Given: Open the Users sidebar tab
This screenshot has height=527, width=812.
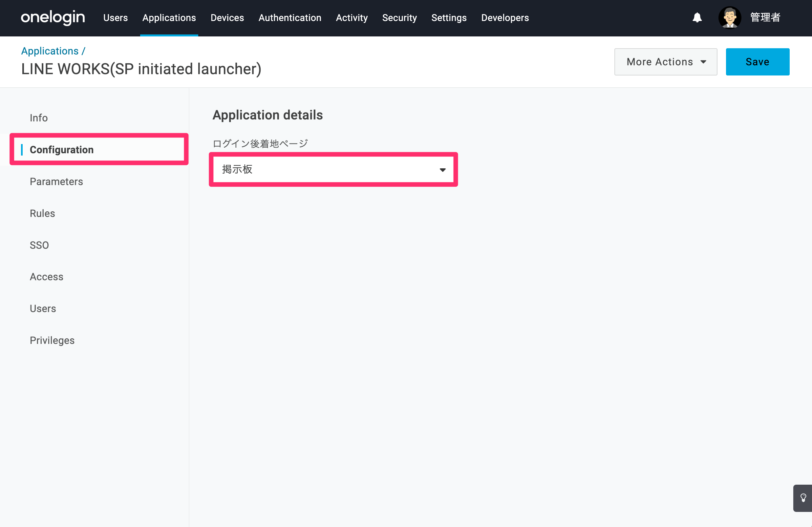Looking at the screenshot, I should coord(43,308).
